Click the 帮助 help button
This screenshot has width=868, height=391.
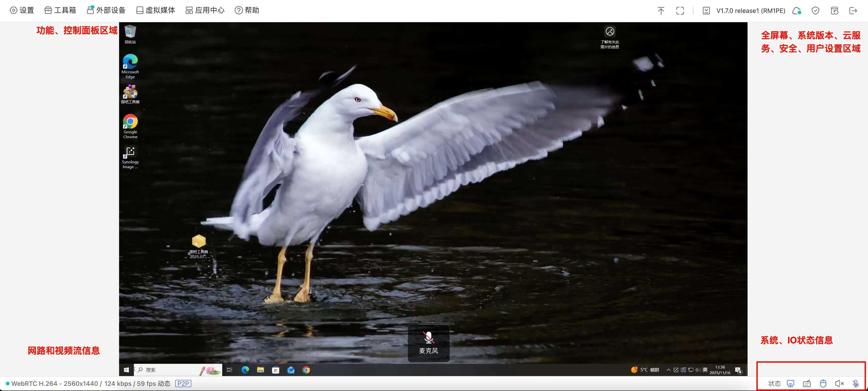point(247,10)
